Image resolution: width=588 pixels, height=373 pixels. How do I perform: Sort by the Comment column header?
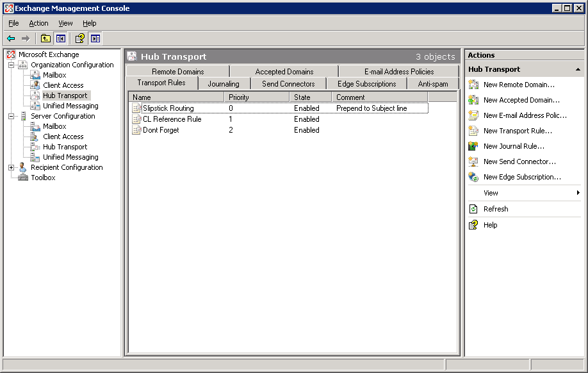379,97
